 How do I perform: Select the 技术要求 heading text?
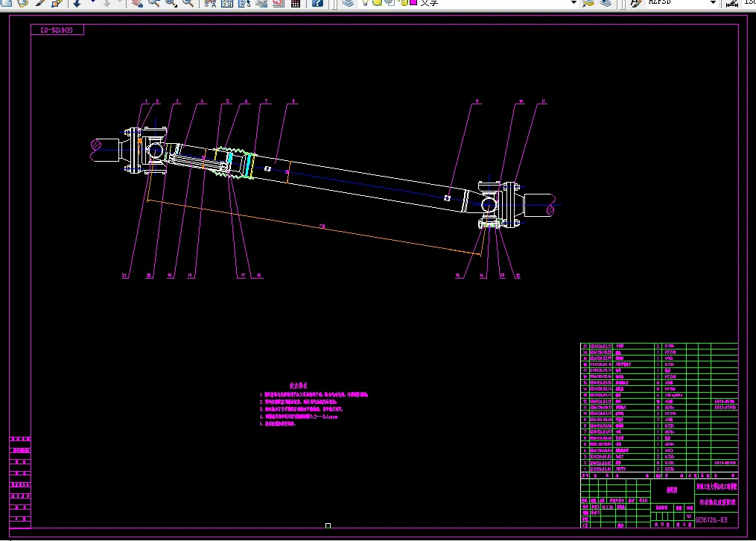pos(299,386)
